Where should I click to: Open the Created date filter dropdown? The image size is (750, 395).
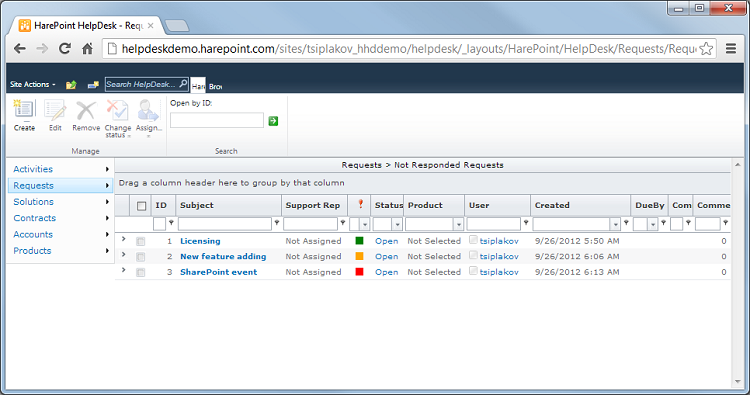615,224
